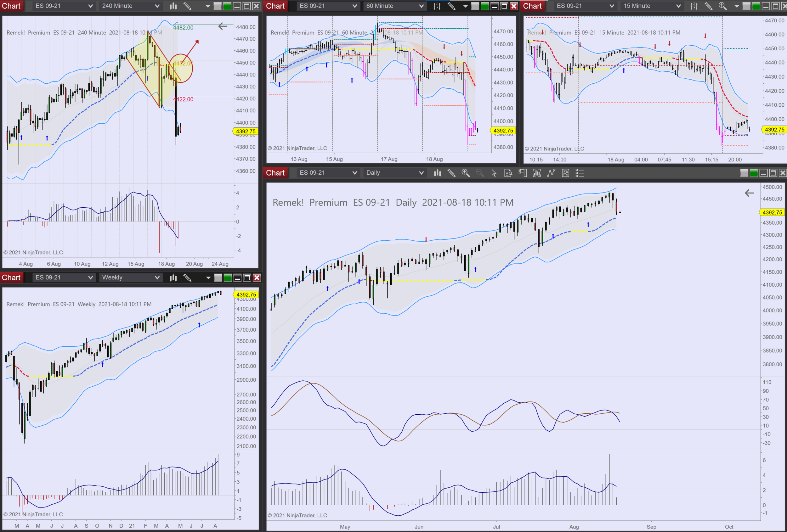Open drawing tools pencil in Daily chart

coord(451,173)
